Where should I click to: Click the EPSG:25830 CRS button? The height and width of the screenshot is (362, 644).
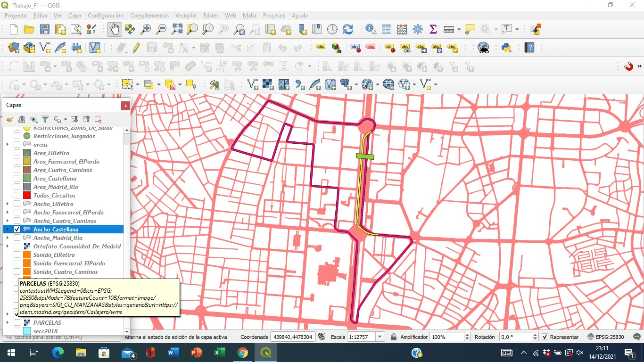pyautogui.click(x=607, y=337)
